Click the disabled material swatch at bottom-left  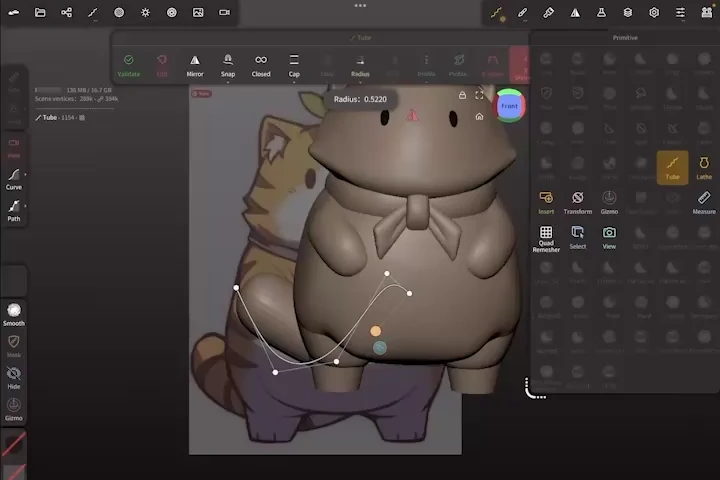[14, 444]
